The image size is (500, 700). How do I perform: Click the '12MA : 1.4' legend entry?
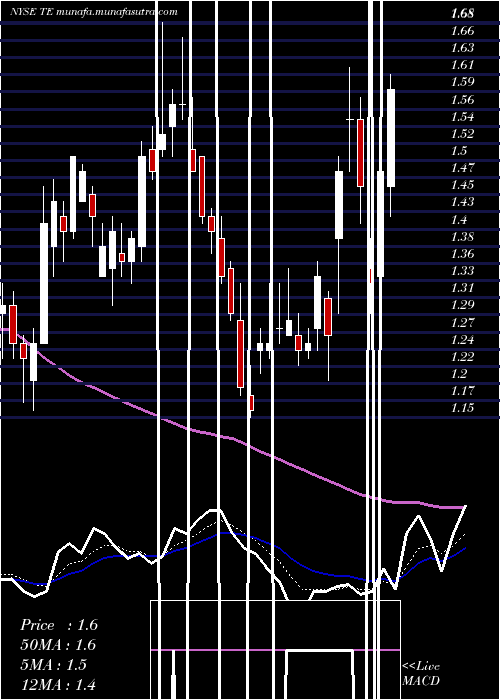(58, 684)
